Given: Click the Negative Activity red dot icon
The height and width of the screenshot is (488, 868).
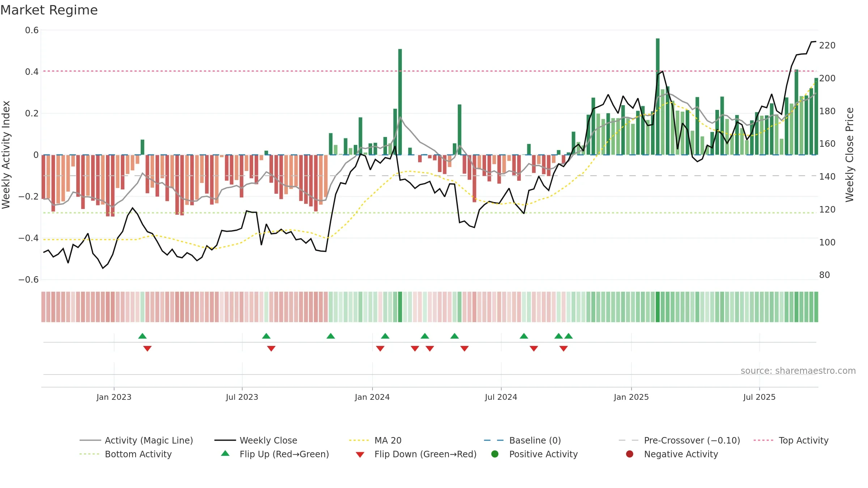Looking at the screenshot, I should click(630, 454).
